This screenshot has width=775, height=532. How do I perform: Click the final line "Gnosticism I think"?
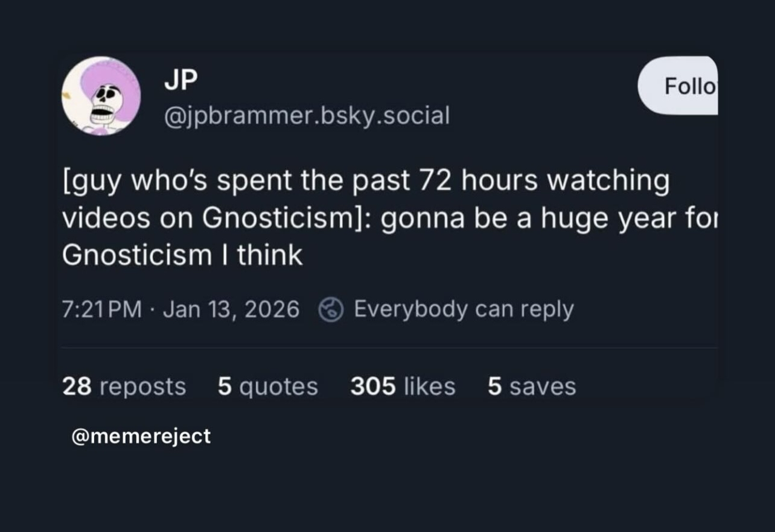pos(182,256)
